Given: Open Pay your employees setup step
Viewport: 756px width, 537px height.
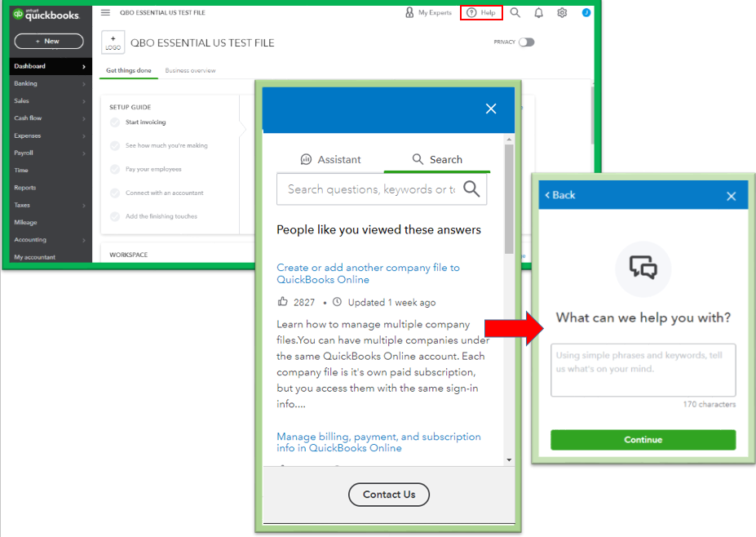Looking at the screenshot, I should click(x=153, y=170).
